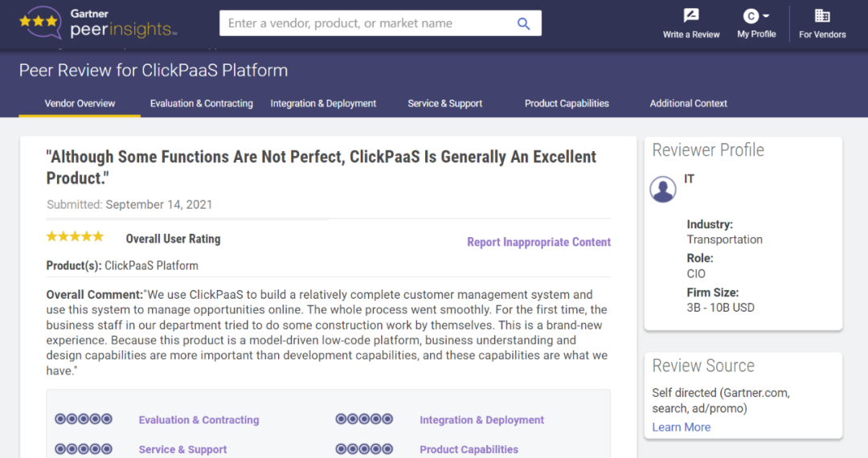Open the Product Capabilities section link
868x458 pixels.
pyautogui.click(x=469, y=449)
